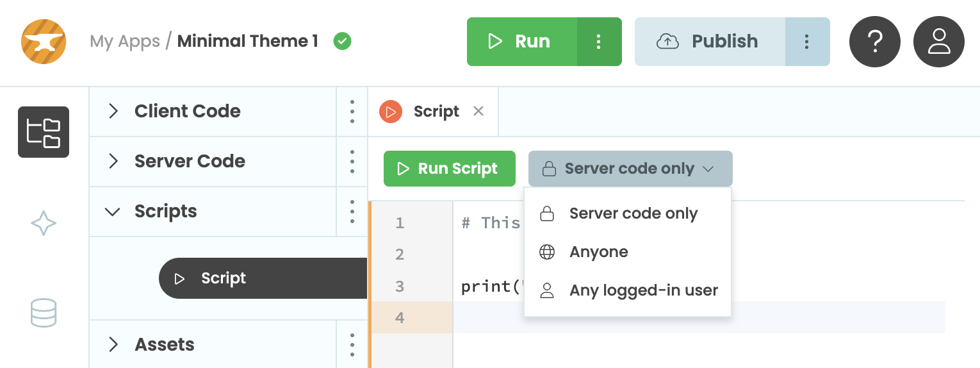
Task: Expand the Assets section
Action: tap(213, 345)
